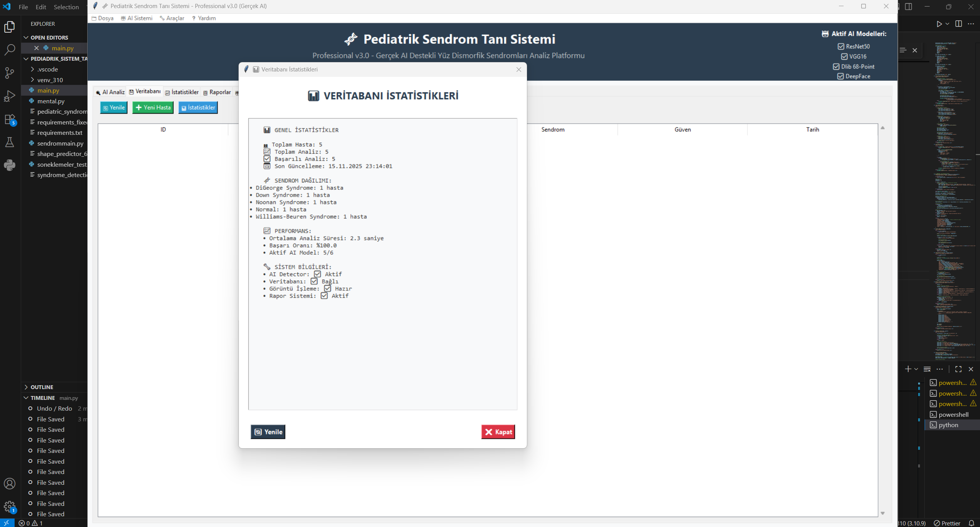980x527 pixels.
Task: Open the Extensions view icon
Action: pyautogui.click(x=10, y=119)
